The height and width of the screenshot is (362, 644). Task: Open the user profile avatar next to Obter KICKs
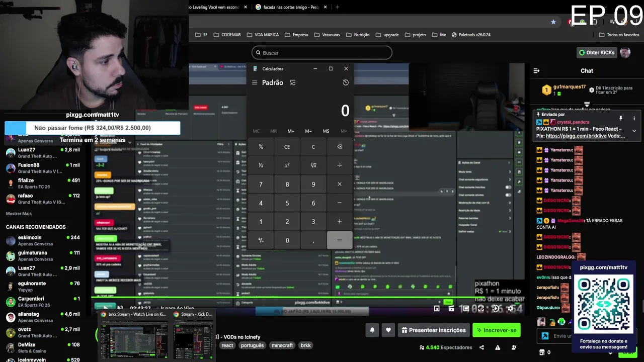coord(625,52)
